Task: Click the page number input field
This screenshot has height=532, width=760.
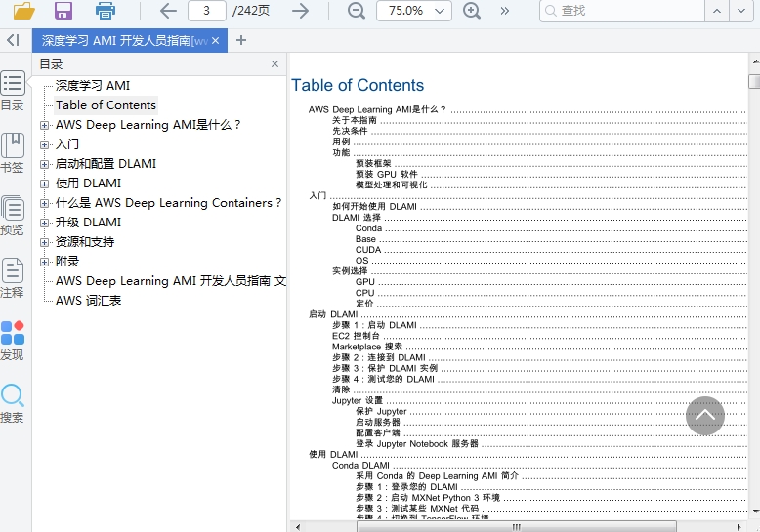Action: [x=207, y=11]
